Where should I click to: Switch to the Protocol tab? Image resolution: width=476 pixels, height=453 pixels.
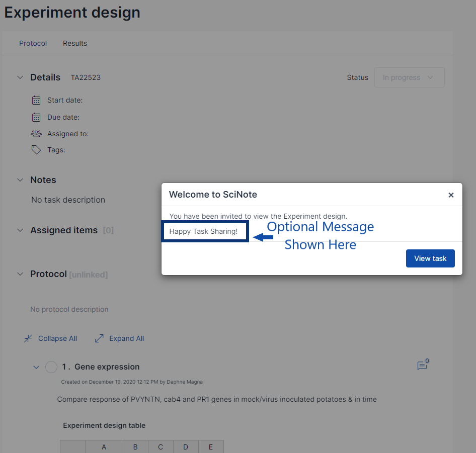point(33,43)
